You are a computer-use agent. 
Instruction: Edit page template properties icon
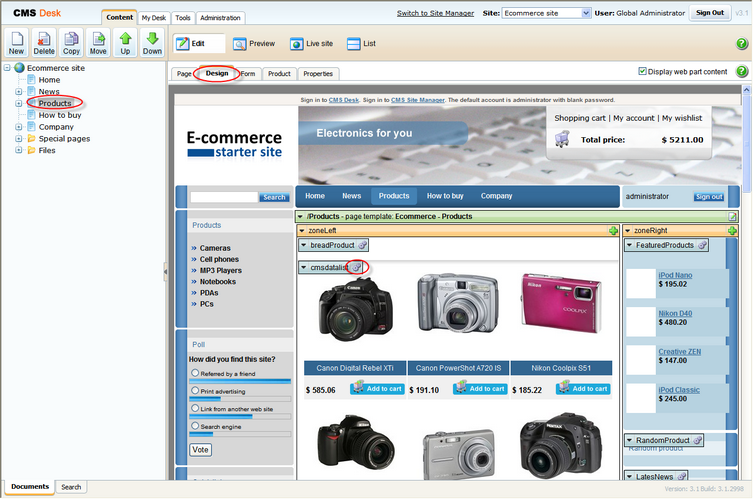[732, 217]
